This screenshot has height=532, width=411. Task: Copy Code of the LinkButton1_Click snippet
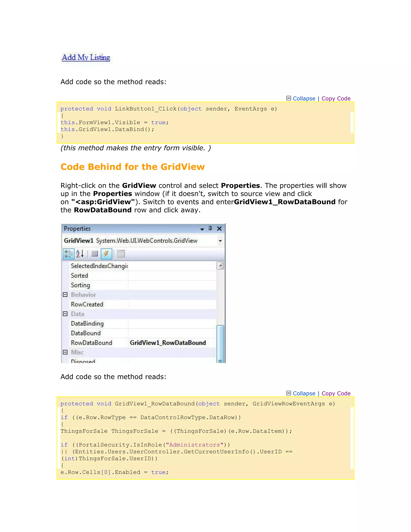coord(336,98)
